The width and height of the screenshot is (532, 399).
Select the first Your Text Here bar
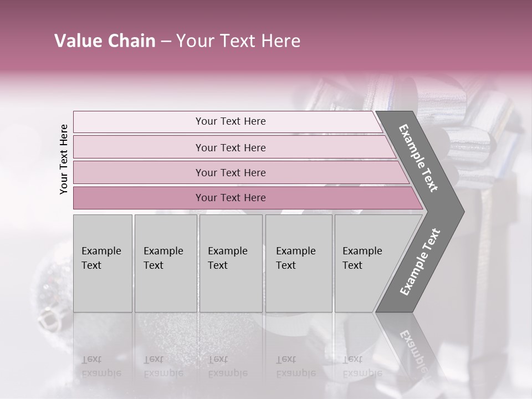click(x=230, y=121)
